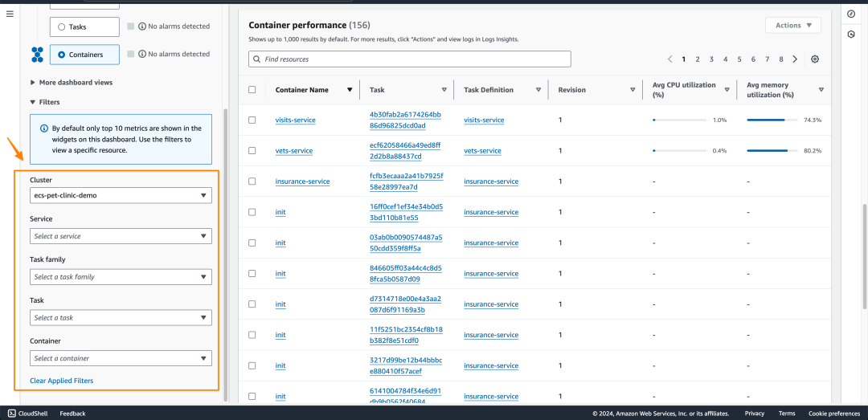Click the table settings gear icon
The width and height of the screenshot is (868, 420).
pos(815,59)
